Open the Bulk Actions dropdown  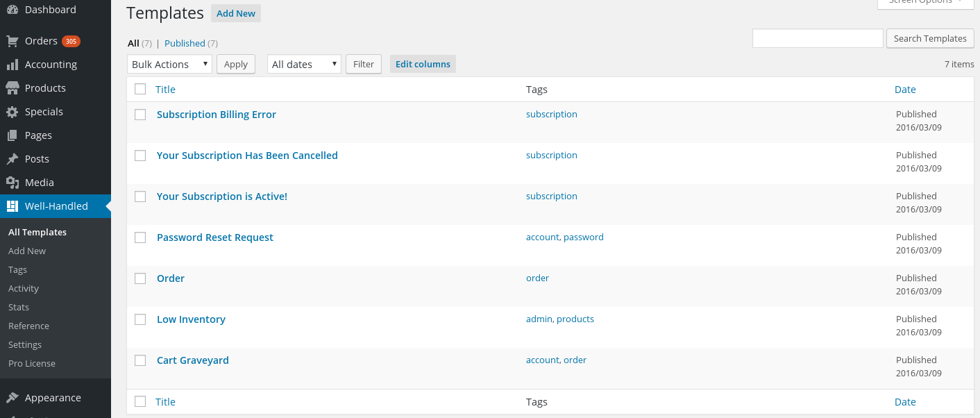tap(169, 64)
